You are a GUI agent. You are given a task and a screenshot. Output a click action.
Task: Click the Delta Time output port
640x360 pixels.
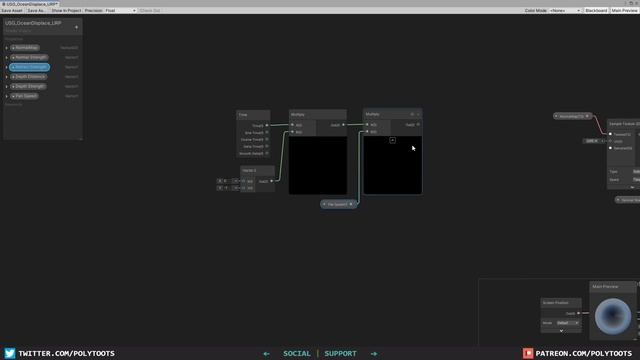267,146
